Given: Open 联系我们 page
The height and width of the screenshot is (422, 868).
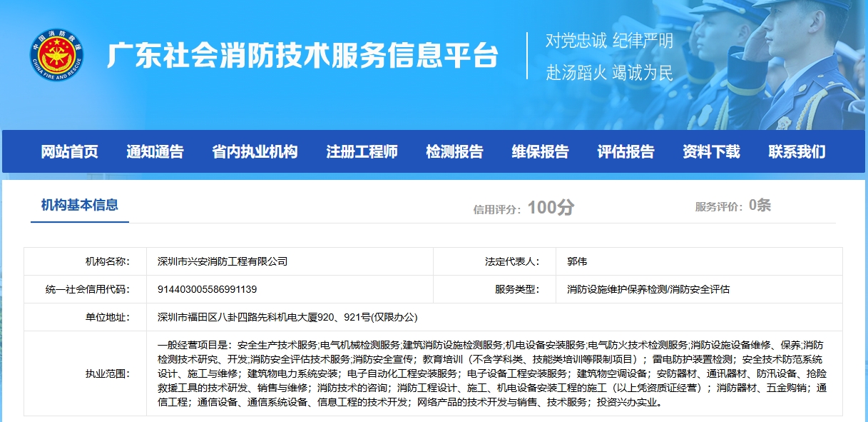Looking at the screenshot, I should click(797, 151).
